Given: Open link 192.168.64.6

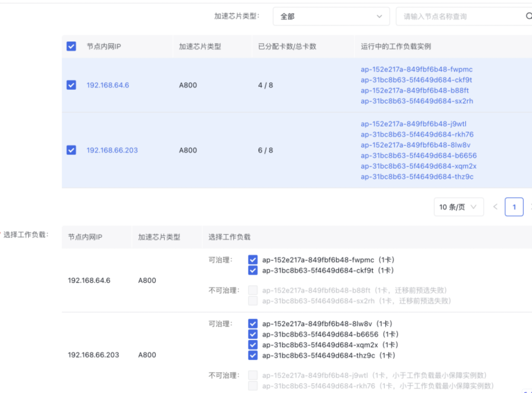Looking at the screenshot, I should click(x=108, y=85).
